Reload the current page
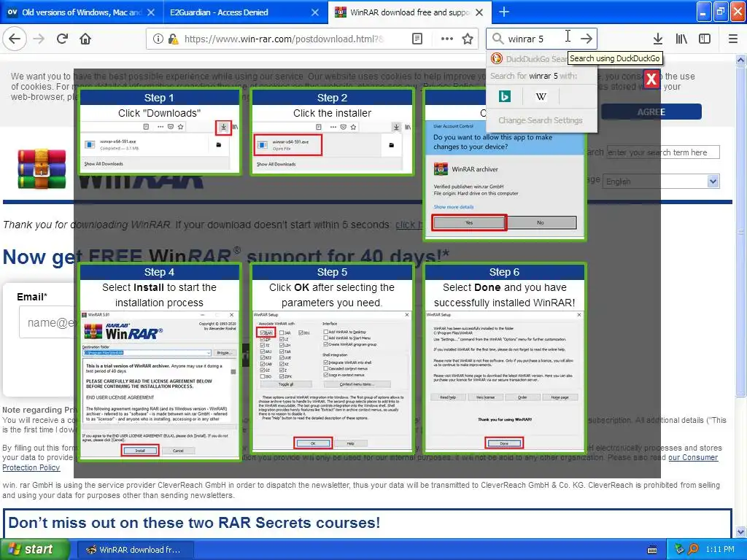The height and width of the screenshot is (560, 747). (63, 39)
